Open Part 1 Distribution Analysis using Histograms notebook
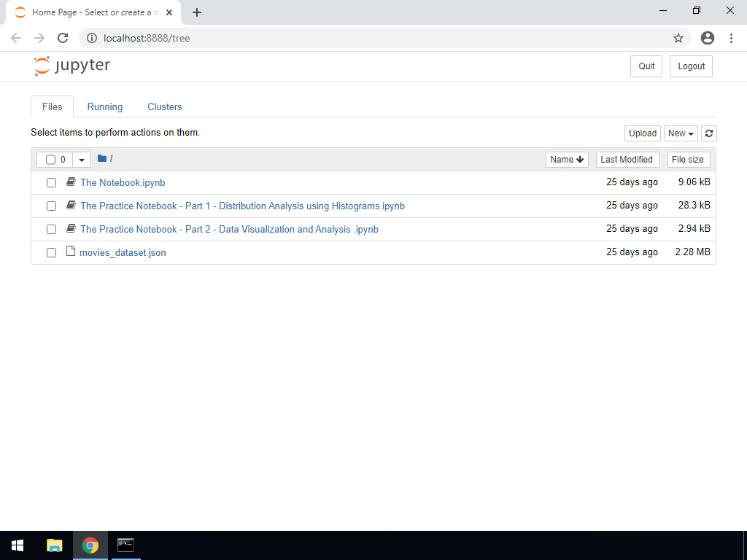The image size is (747, 560). click(242, 206)
